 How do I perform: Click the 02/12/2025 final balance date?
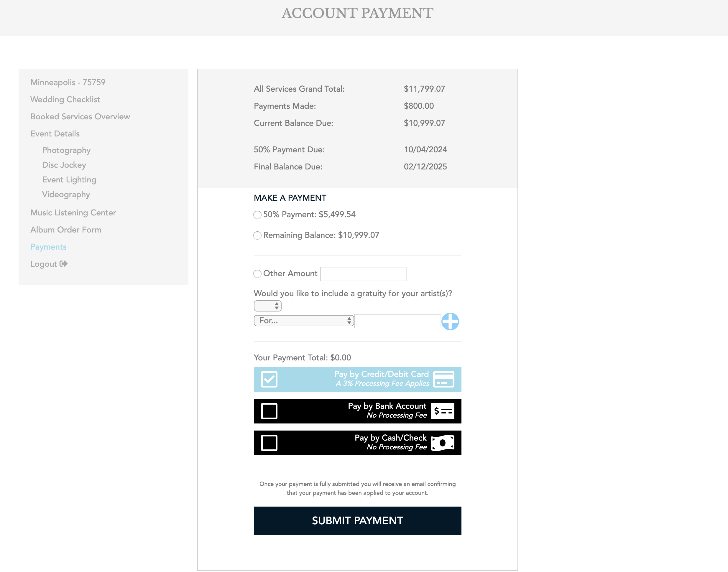[x=425, y=167]
